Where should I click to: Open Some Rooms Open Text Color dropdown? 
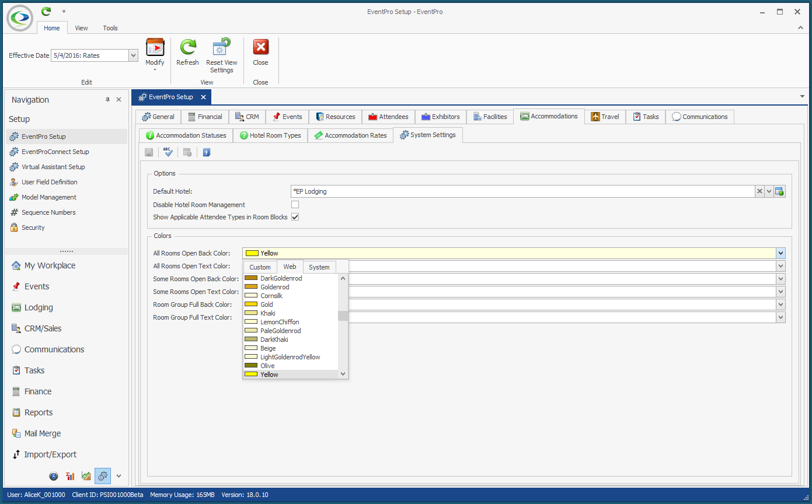pyautogui.click(x=780, y=292)
